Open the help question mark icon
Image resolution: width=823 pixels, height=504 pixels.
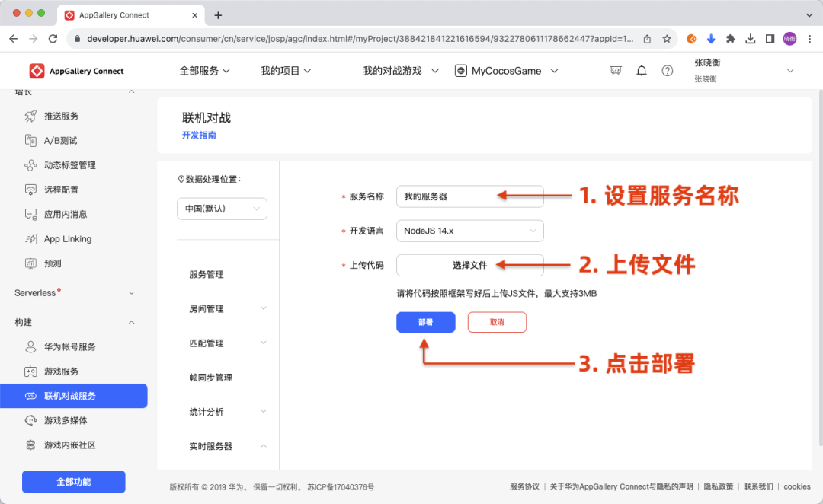tap(667, 71)
